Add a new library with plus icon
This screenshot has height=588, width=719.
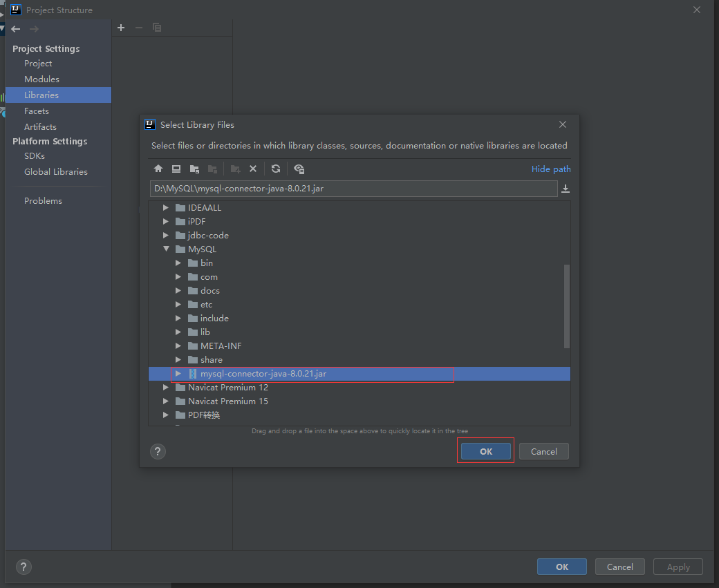point(121,28)
